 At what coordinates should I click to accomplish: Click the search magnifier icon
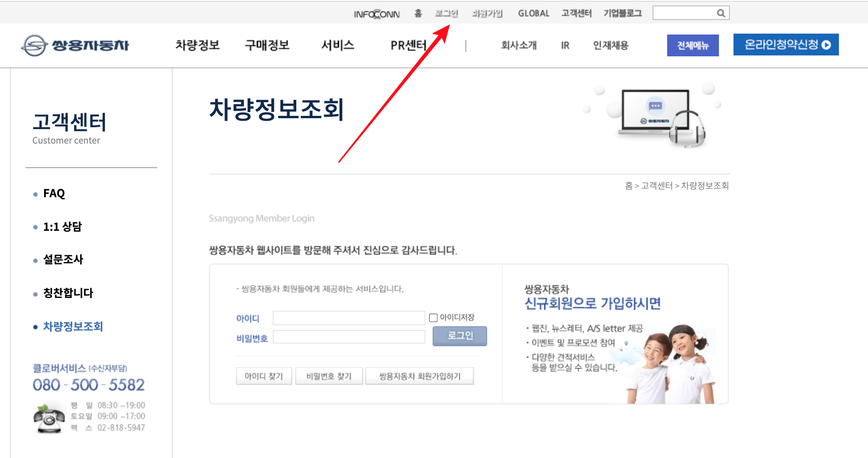coord(721,13)
